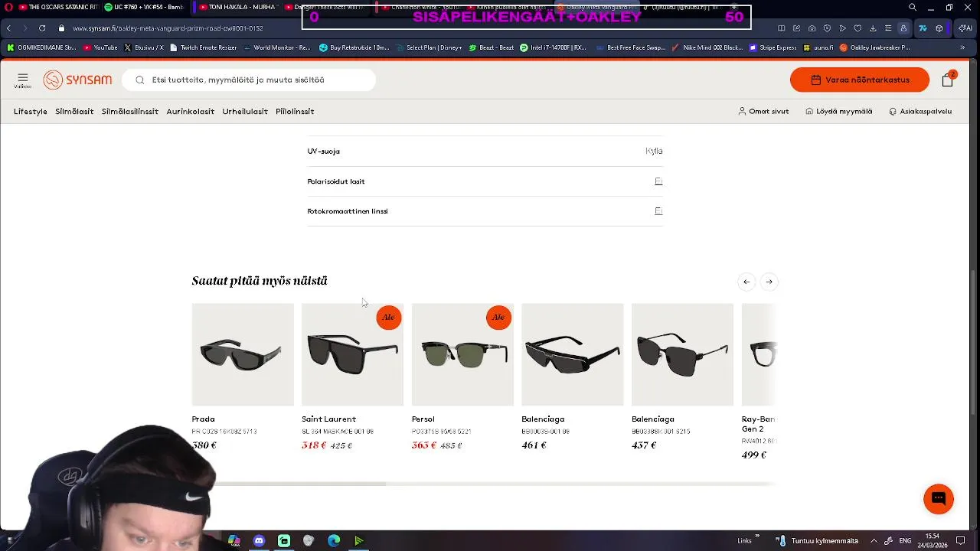Click the browser address bar URL
Viewport: 980px width, 551px height.
168,28
